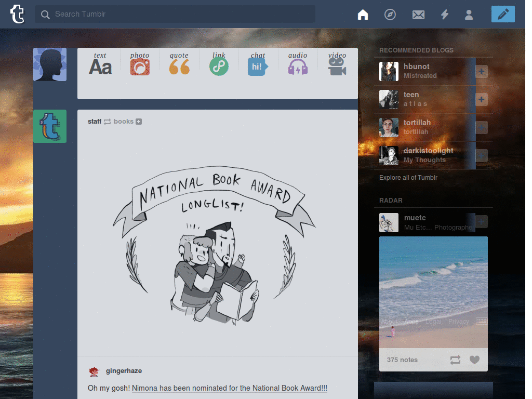Open the Legal footer link
This screenshot has height=399, width=532.
click(433, 321)
